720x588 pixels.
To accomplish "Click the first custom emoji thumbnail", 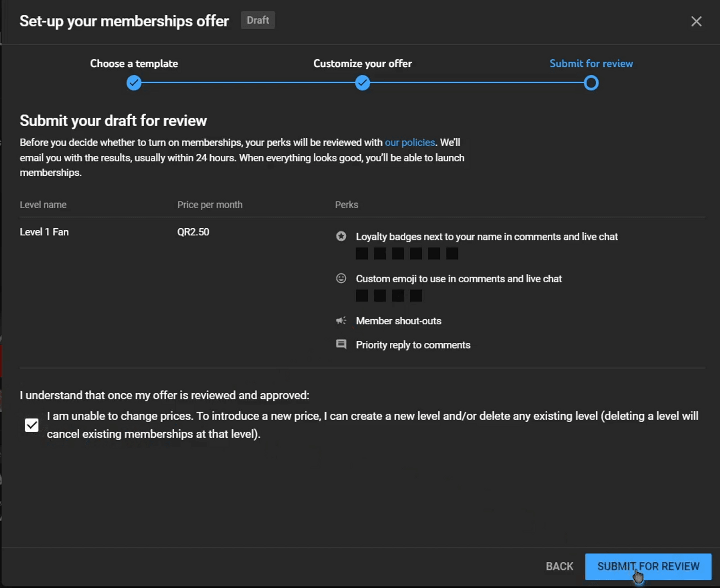I will click(362, 296).
